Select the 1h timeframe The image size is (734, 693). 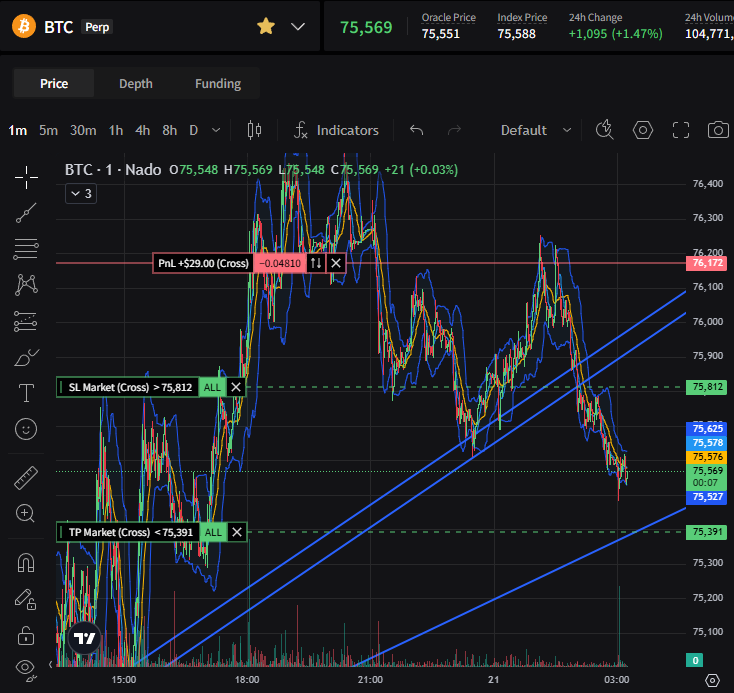[x=116, y=130]
